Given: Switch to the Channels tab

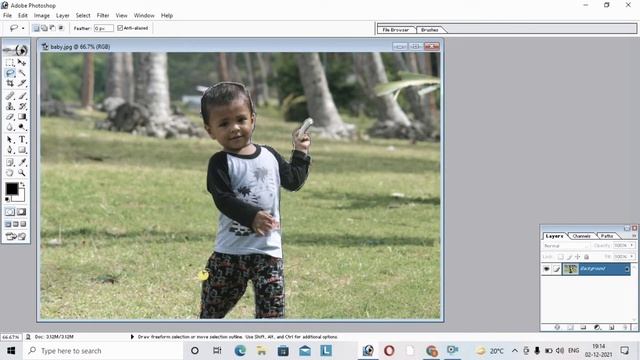Looking at the screenshot, I should 581,236.
